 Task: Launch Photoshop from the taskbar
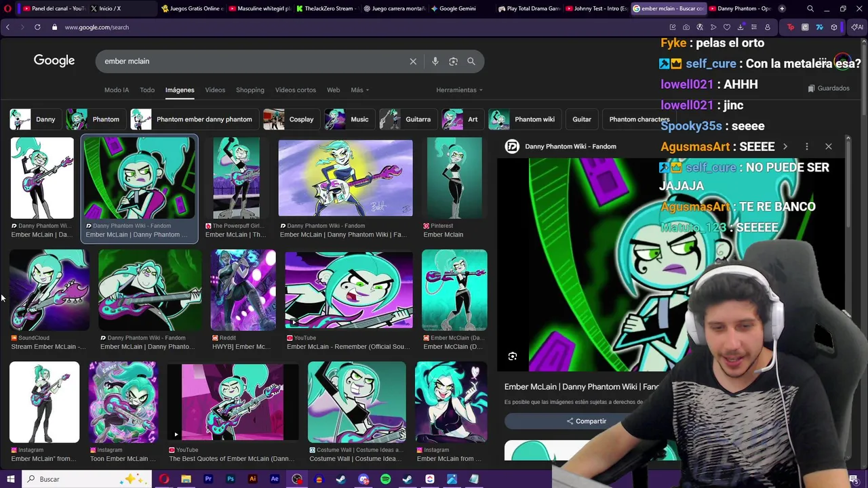point(231,479)
